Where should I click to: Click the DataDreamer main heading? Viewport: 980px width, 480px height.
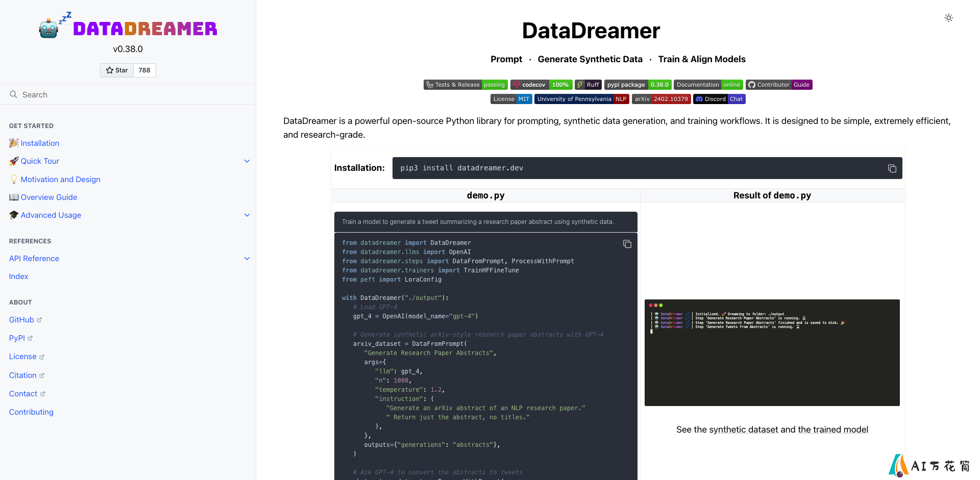click(x=591, y=31)
